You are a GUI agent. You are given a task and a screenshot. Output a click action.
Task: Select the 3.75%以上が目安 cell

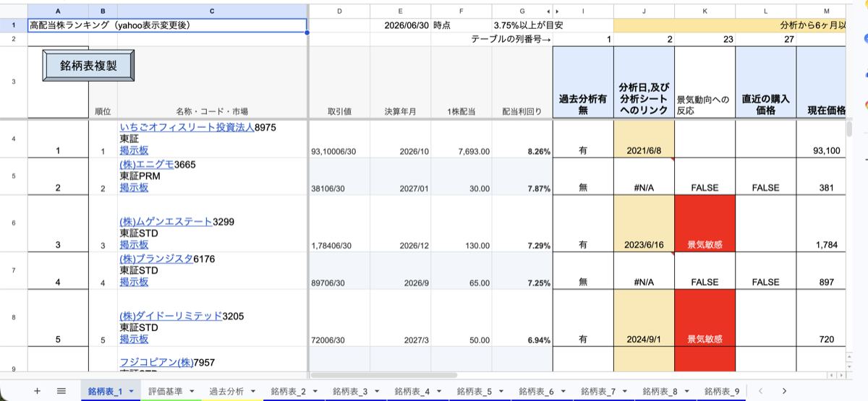tap(522, 25)
